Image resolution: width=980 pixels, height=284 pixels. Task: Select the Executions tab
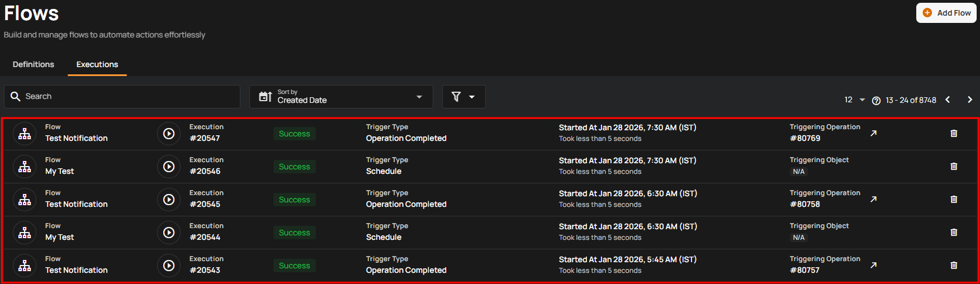97,64
